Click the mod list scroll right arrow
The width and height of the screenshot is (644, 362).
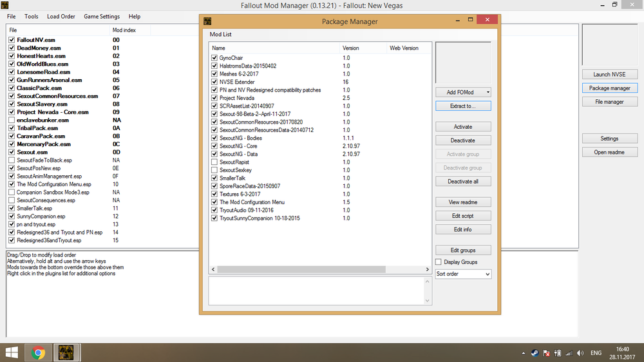coord(427,269)
